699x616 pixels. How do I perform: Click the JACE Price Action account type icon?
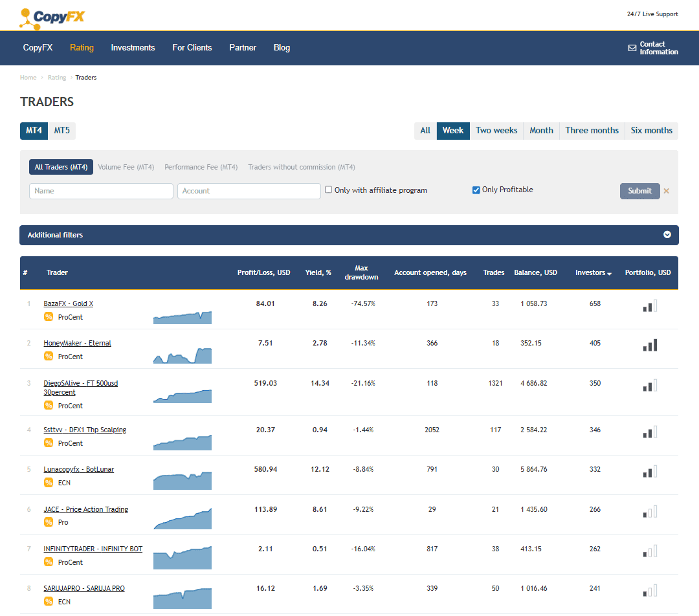(49, 522)
